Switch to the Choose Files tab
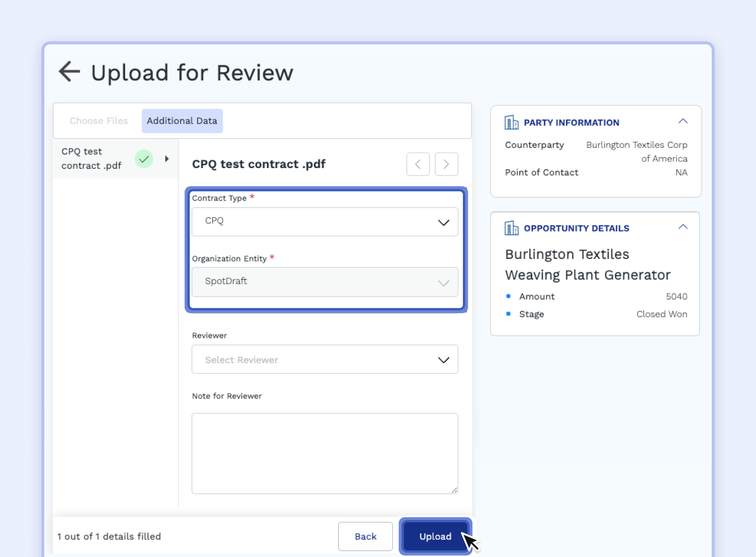756x557 pixels. click(x=99, y=121)
